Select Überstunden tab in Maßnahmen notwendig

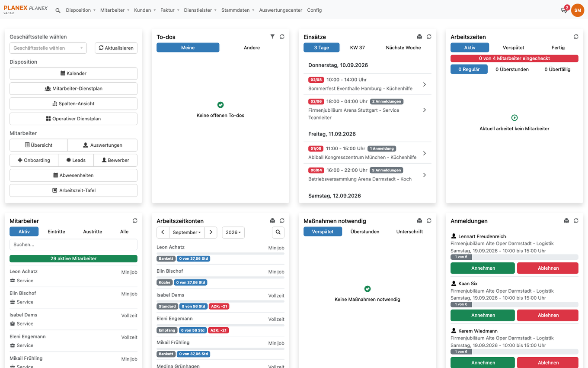[365, 232]
